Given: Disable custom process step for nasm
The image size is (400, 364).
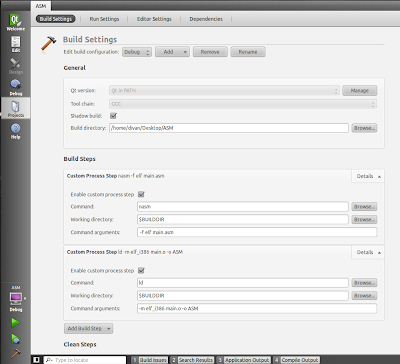Looking at the screenshot, I should (x=141, y=194).
